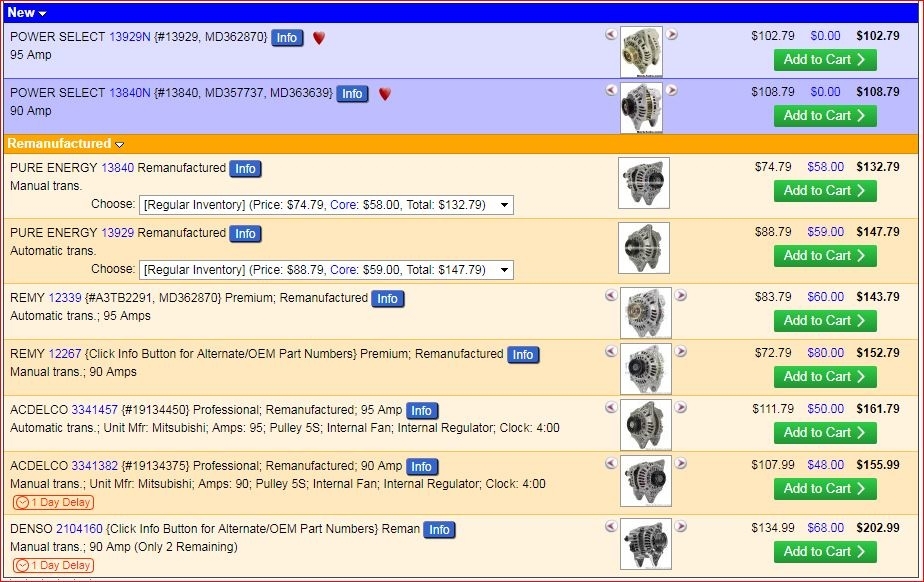Add POWER SELECT 13840N to cart
This screenshot has width=924, height=582.
pos(825,115)
